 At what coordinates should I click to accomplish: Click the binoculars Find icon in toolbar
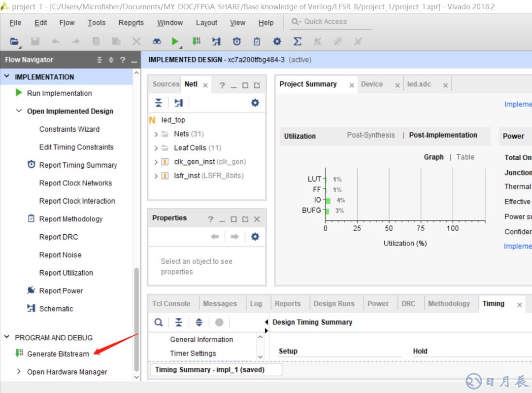click(157, 41)
